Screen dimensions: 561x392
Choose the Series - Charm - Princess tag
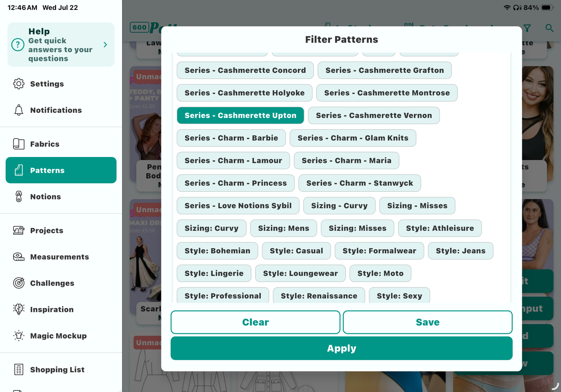click(236, 183)
